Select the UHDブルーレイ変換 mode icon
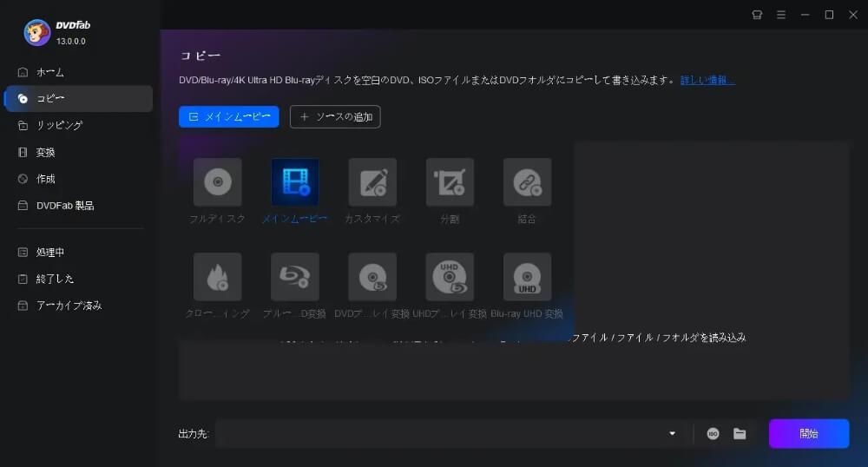 pyautogui.click(x=450, y=277)
